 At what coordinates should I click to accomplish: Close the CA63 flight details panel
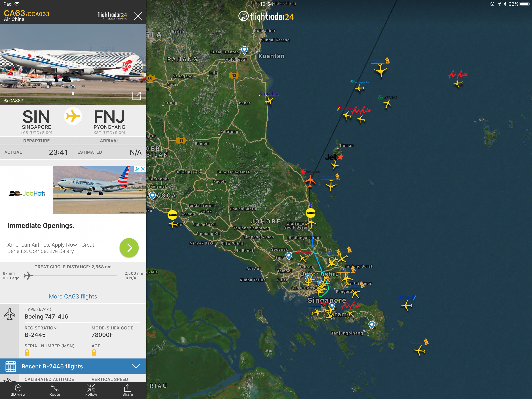click(x=138, y=16)
